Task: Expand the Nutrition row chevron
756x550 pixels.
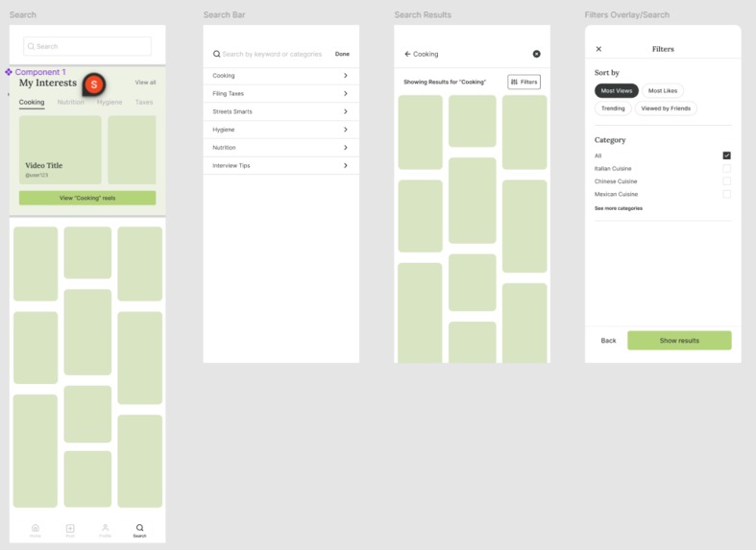Action: coord(346,148)
